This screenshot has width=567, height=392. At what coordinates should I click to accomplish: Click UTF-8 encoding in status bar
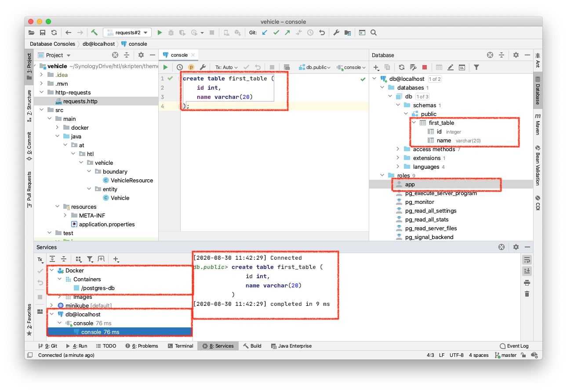456,355
